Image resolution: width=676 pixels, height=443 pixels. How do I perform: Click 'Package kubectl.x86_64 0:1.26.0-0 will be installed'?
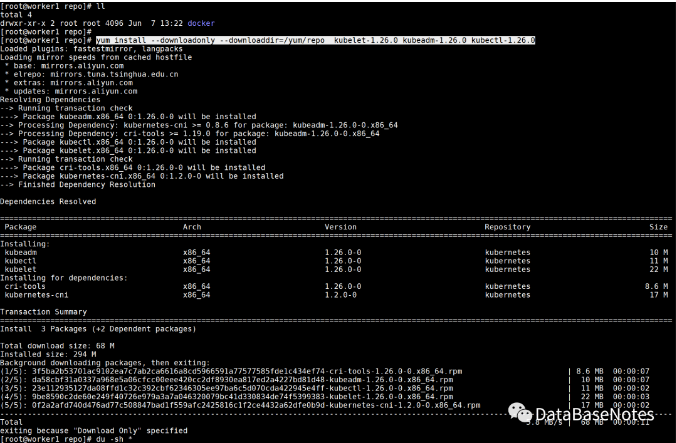point(128,142)
